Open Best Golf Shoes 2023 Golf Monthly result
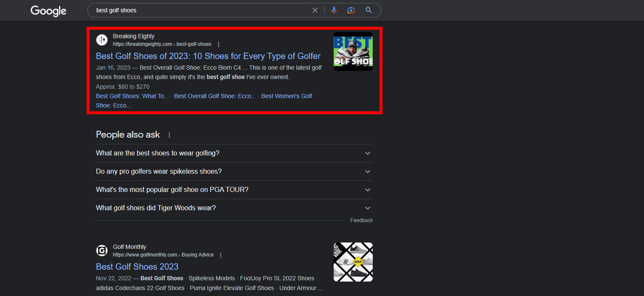Image resolution: width=644 pixels, height=296 pixels. [x=137, y=267]
